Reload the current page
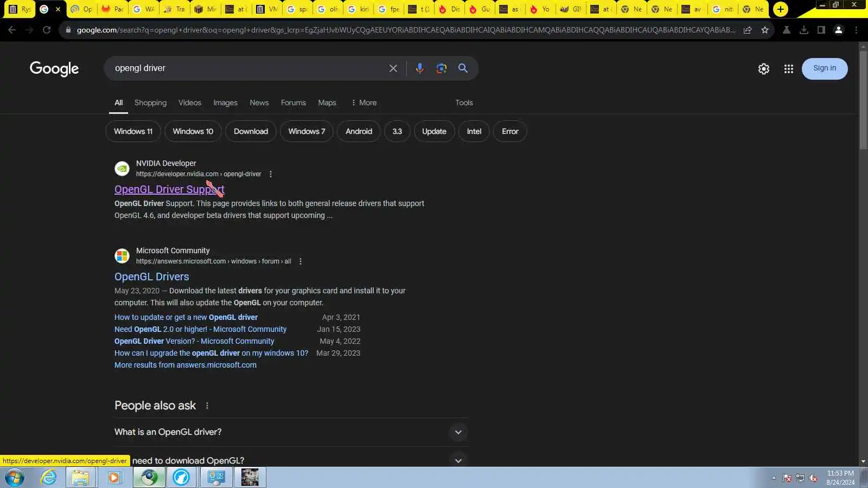Viewport: 868px width, 488px height. pyautogui.click(x=47, y=30)
